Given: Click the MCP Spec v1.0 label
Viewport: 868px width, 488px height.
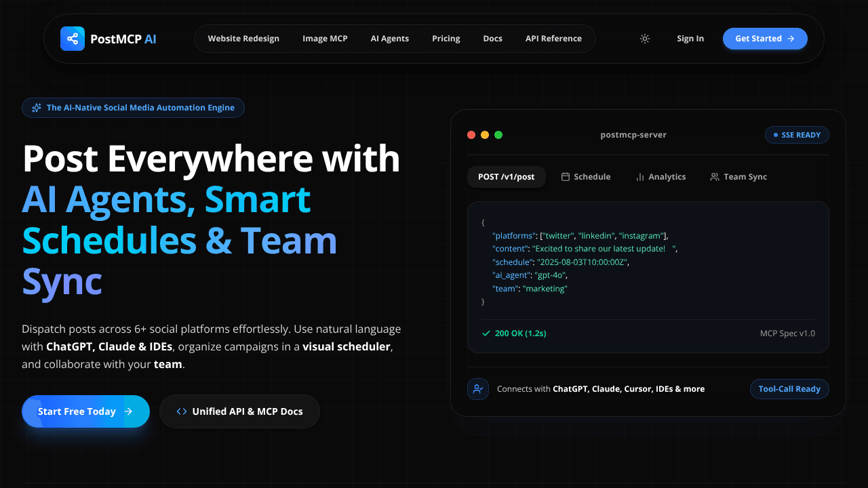Looking at the screenshot, I should 788,333.
